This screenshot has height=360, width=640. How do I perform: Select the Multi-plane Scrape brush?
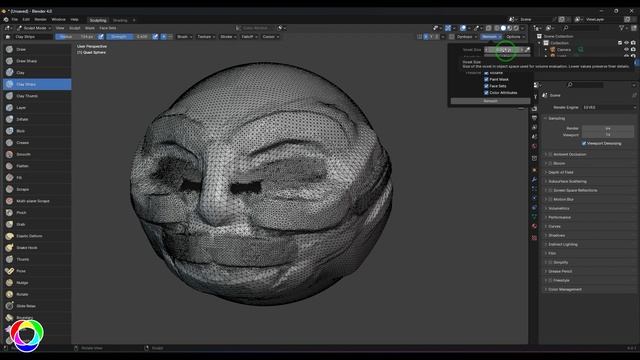tap(37, 201)
